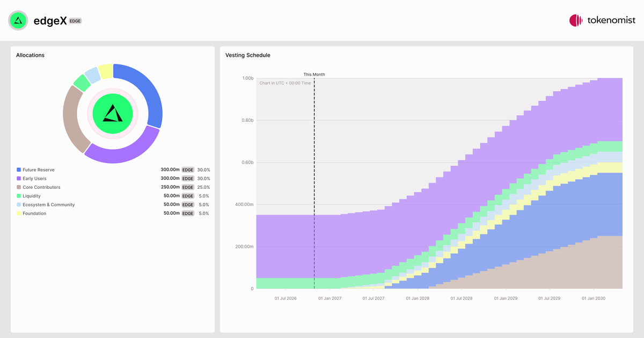The height and width of the screenshot is (338, 644).
Task: Click the "Liquidity" legend label
Action: point(32,196)
